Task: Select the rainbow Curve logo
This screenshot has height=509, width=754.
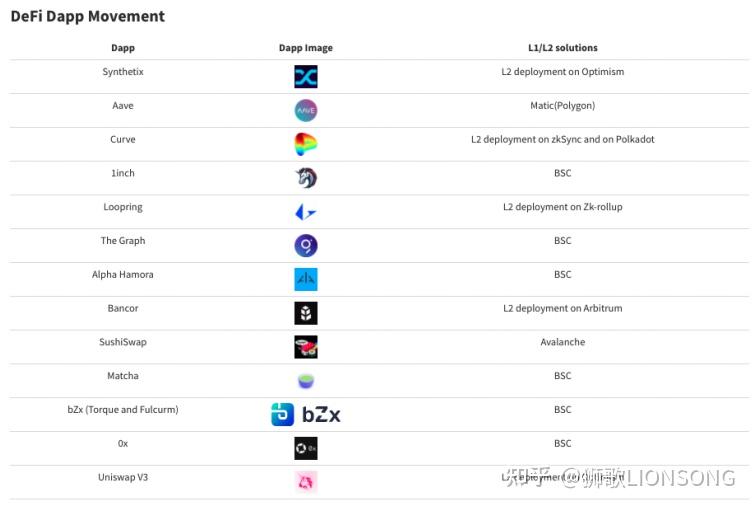Action: 306,144
